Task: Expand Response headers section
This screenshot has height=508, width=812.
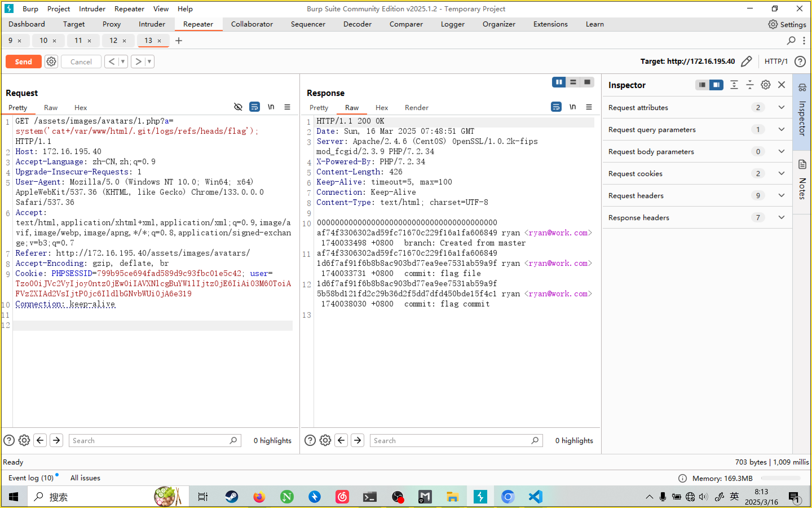Action: pyautogui.click(x=698, y=218)
